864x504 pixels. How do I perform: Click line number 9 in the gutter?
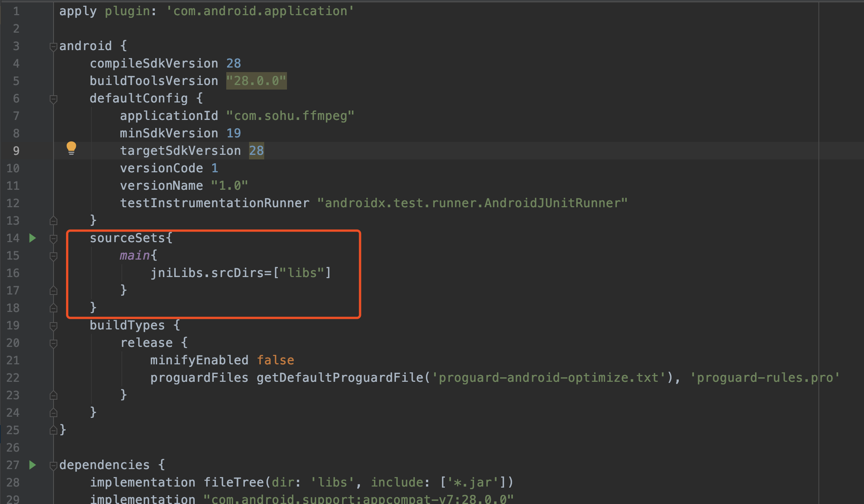pos(16,150)
